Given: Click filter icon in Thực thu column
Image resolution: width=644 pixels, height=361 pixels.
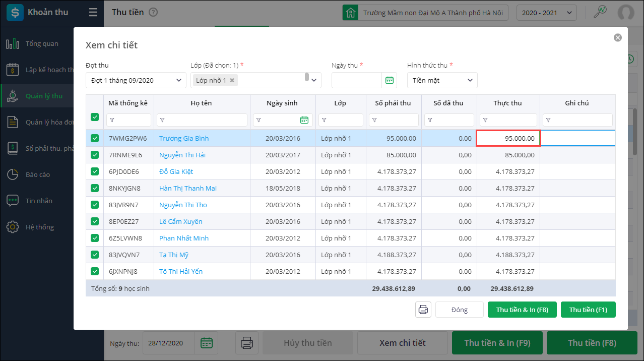Looking at the screenshot, I should 485,120.
